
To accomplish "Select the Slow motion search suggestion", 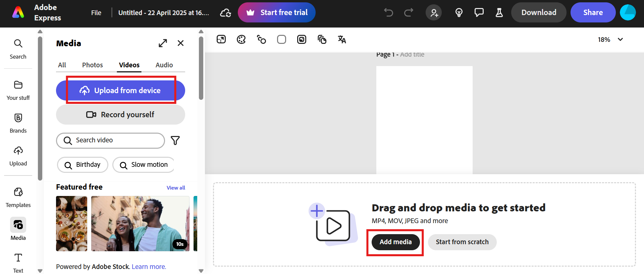I will point(144,165).
